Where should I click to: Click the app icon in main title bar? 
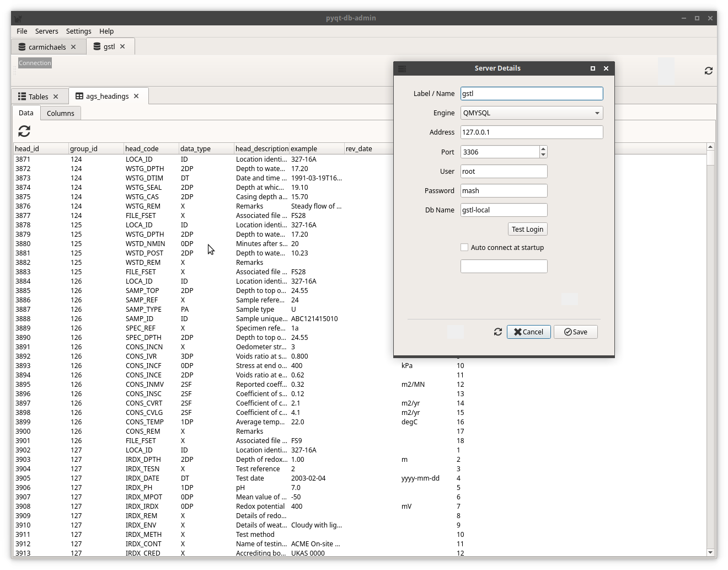pos(18,18)
